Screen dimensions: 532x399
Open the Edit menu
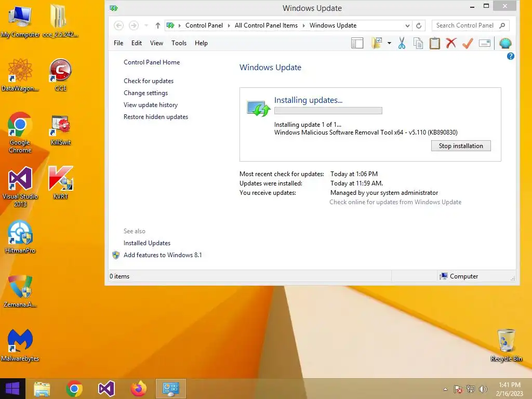[137, 43]
